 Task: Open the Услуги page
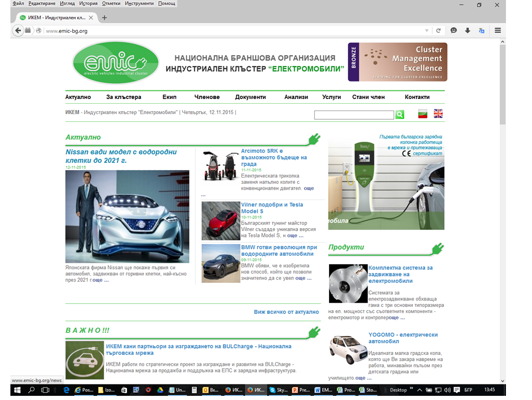[332, 97]
